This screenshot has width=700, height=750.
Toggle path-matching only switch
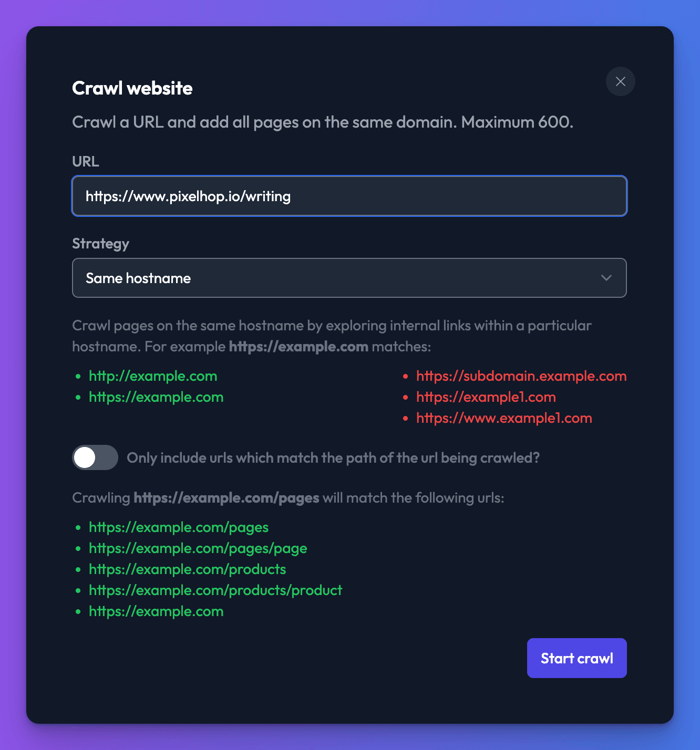[95, 457]
